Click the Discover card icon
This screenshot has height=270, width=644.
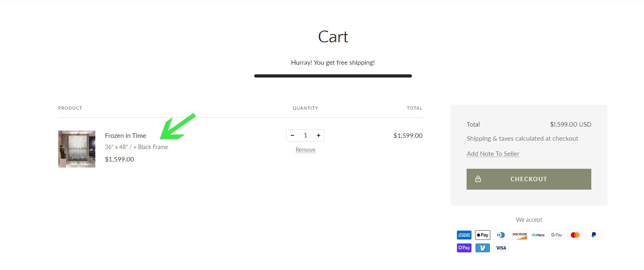pos(519,235)
